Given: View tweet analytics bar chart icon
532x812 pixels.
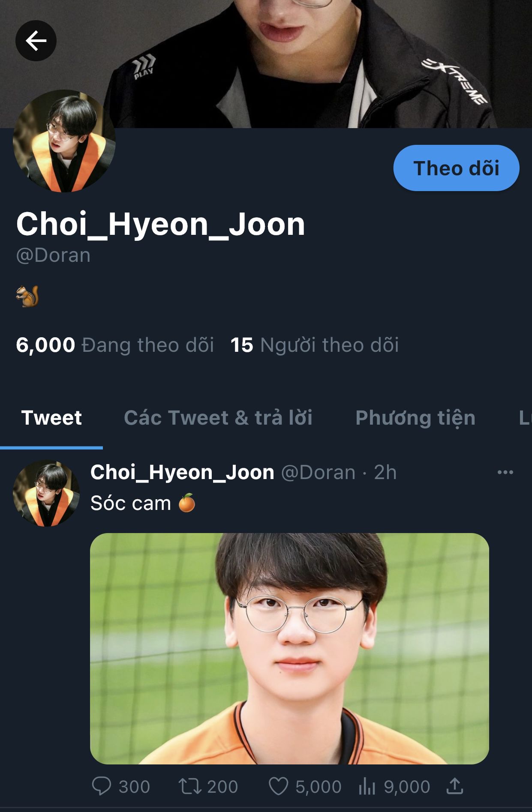Looking at the screenshot, I should pos(367,786).
